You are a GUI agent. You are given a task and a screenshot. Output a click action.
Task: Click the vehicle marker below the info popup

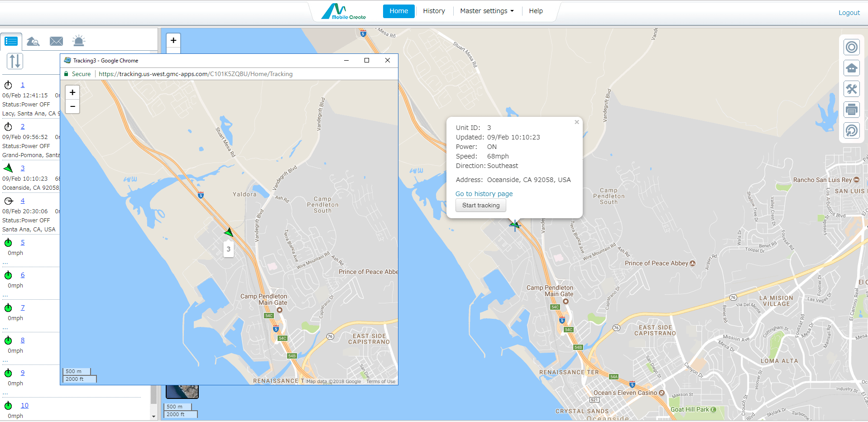click(x=515, y=225)
